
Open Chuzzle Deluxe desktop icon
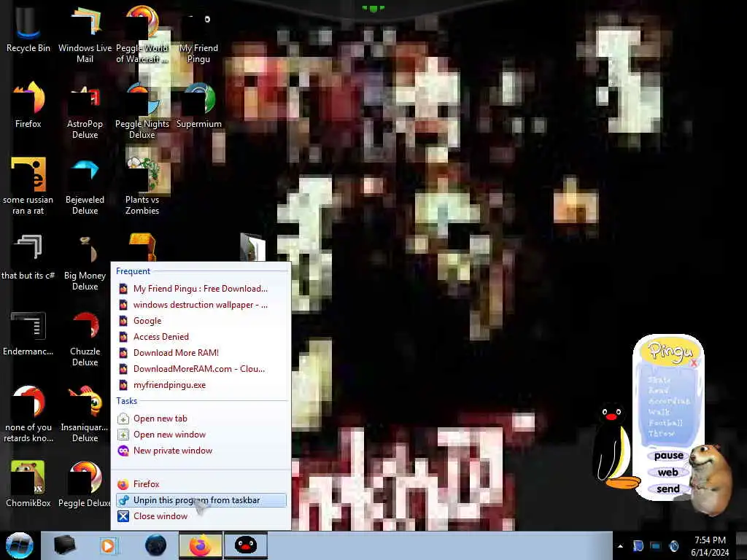85,338
